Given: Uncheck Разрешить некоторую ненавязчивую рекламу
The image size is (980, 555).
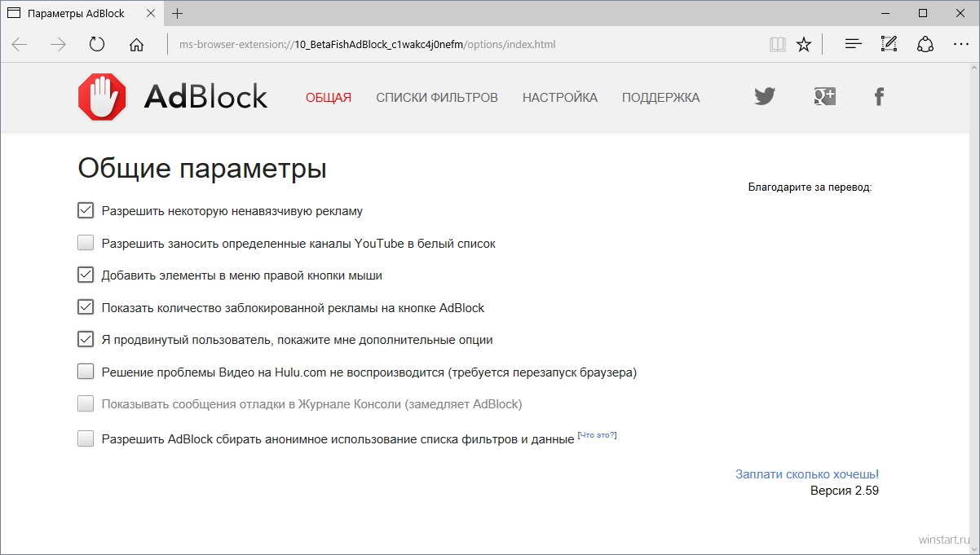Looking at the screenshot, I should (x=86, y=210).
